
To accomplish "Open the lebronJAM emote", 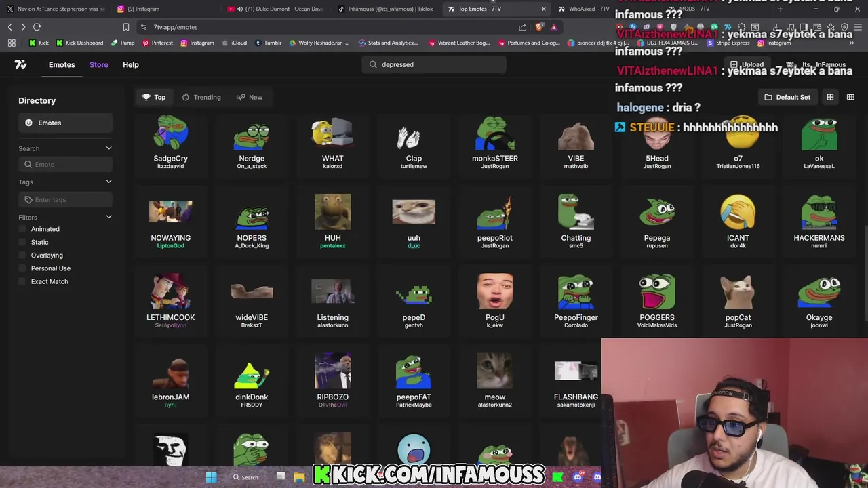I will (x=170, y=381).
